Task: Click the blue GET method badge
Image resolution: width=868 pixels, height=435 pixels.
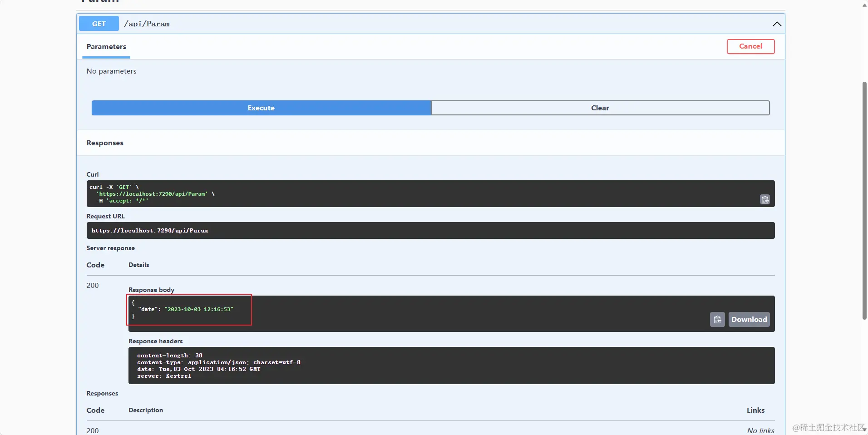Action: 99,24
